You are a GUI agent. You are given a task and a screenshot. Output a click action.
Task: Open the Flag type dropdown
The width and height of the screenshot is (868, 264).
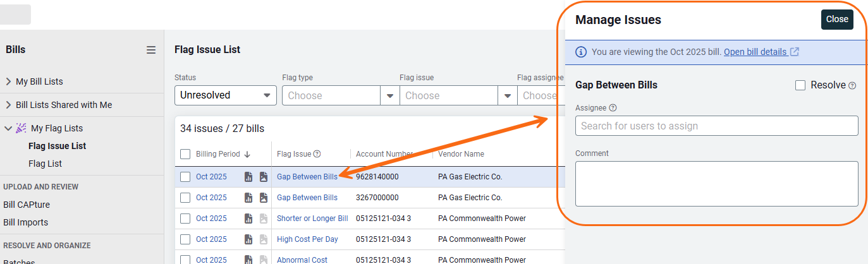(339, 95)
